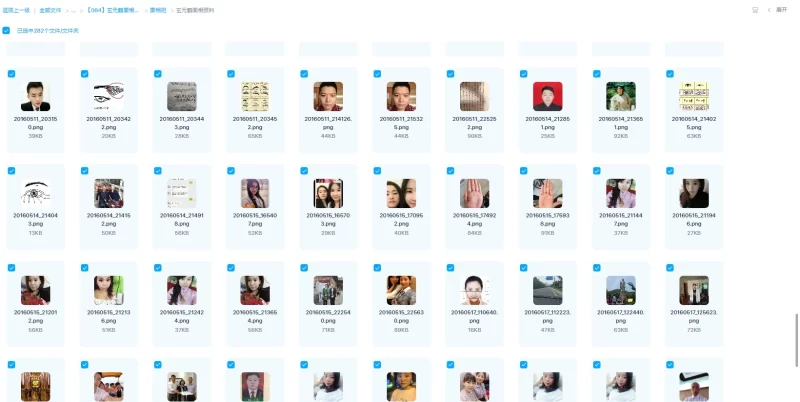
Task: Uncheck file 20160515_212010.png checkbox
Action: [x=12, y=268]
